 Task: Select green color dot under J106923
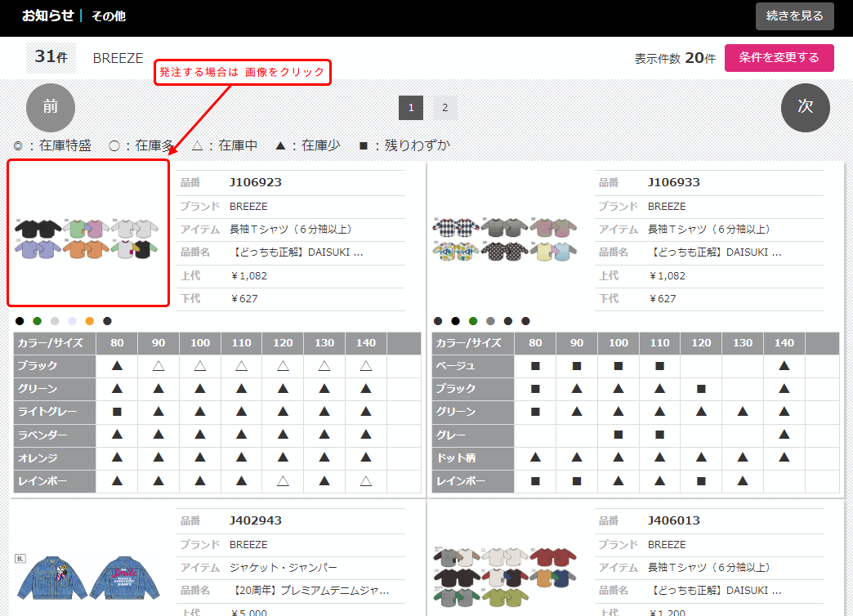pyautogui.click(x=37, y=321)
